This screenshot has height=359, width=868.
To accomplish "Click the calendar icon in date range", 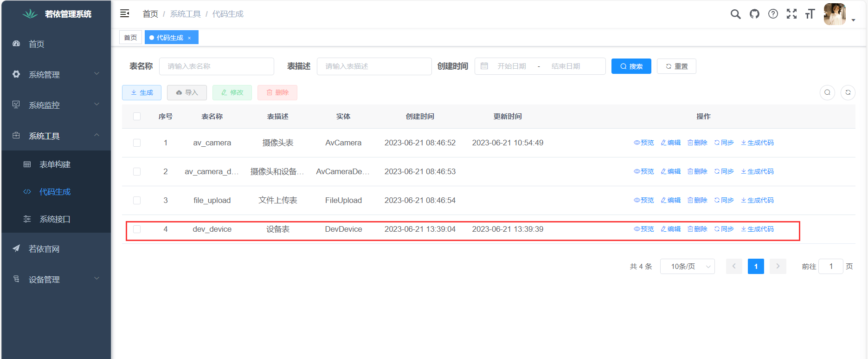I will pos(484,66).
